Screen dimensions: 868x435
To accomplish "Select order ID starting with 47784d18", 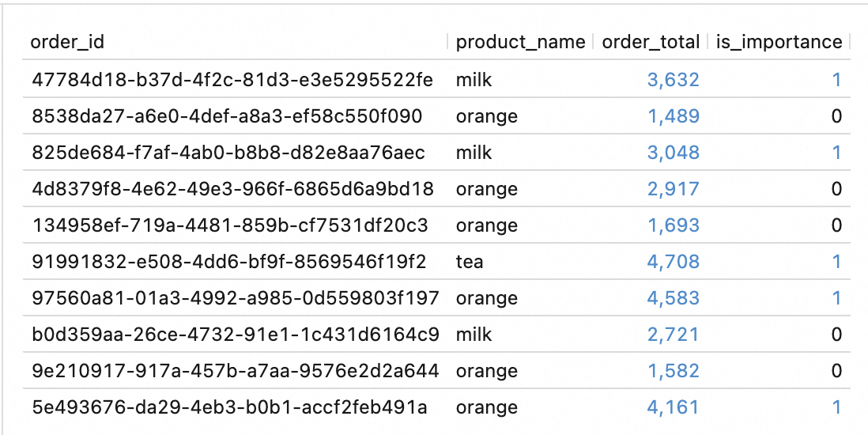I will point(232,79).
